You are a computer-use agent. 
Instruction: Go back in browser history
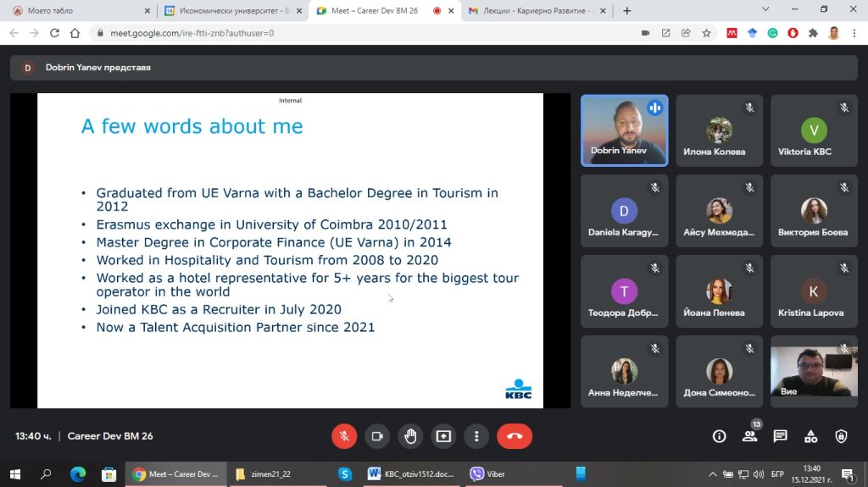tap(14, 33)
